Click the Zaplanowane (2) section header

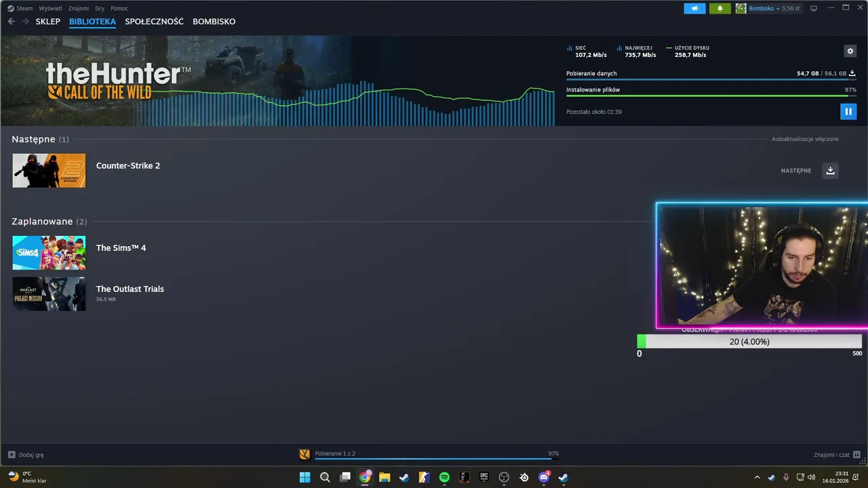(49, 222)
